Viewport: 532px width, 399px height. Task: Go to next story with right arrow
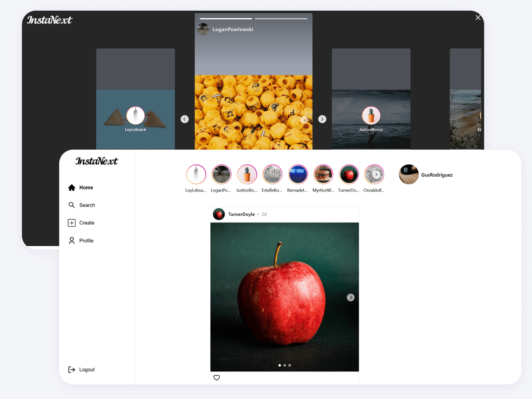click(x=322, y=119)
